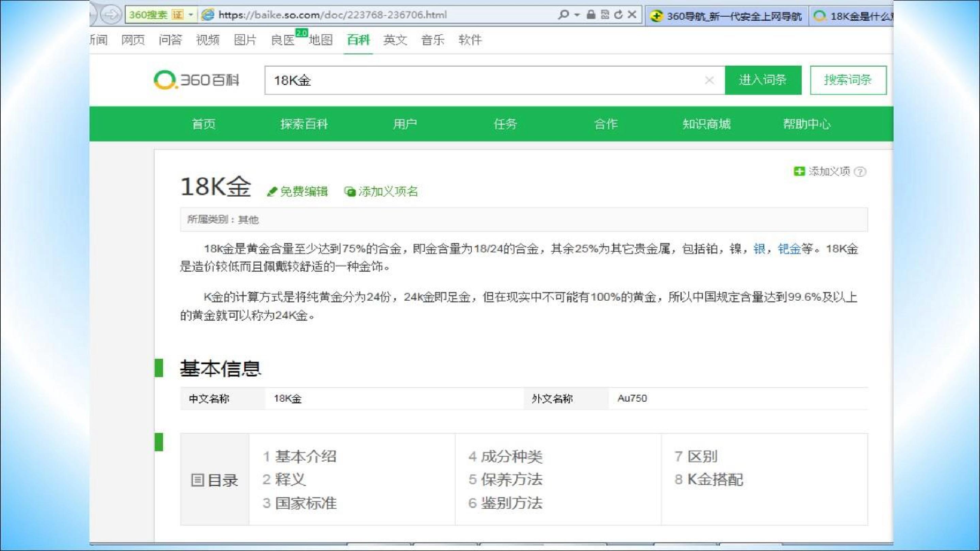Switch to the 360导航 browser tab

tap(726, 16)
